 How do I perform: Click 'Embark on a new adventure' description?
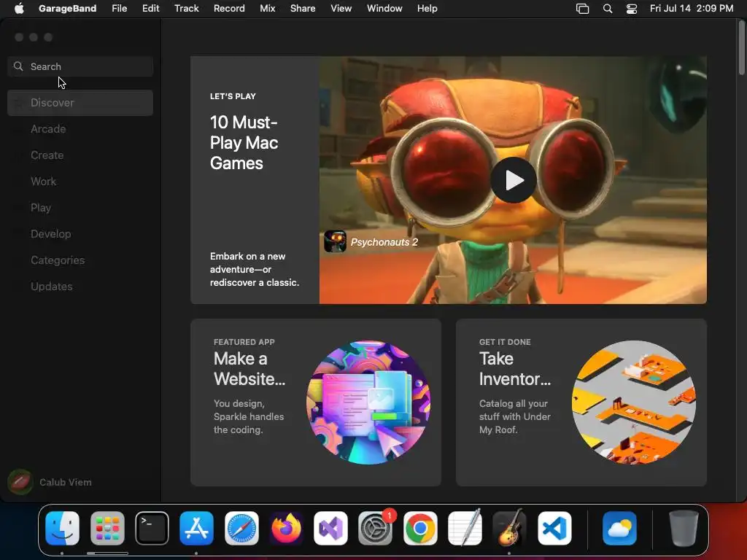pyautogui.click(x=255, y=269)
